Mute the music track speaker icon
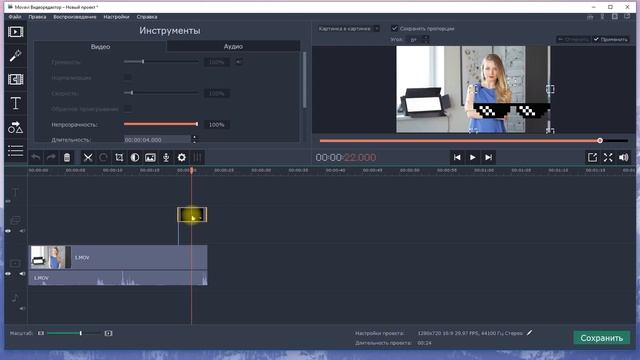 [22, 309]
